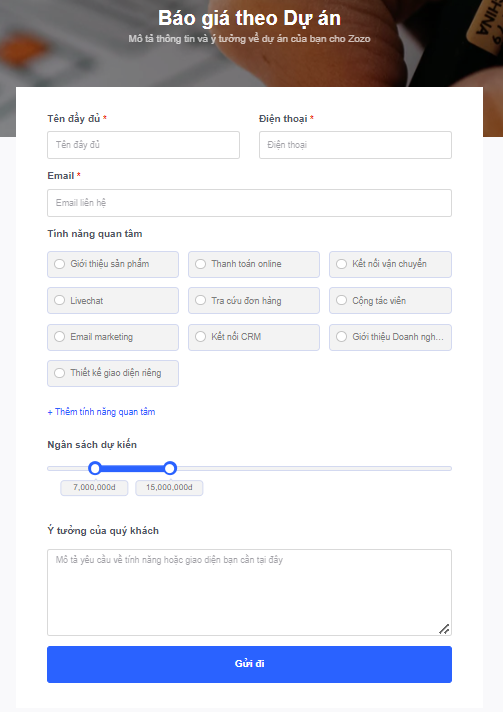Choose the Cộng tác viên option
The height and width of the screenshot is (712, 503).
(390, 301)
